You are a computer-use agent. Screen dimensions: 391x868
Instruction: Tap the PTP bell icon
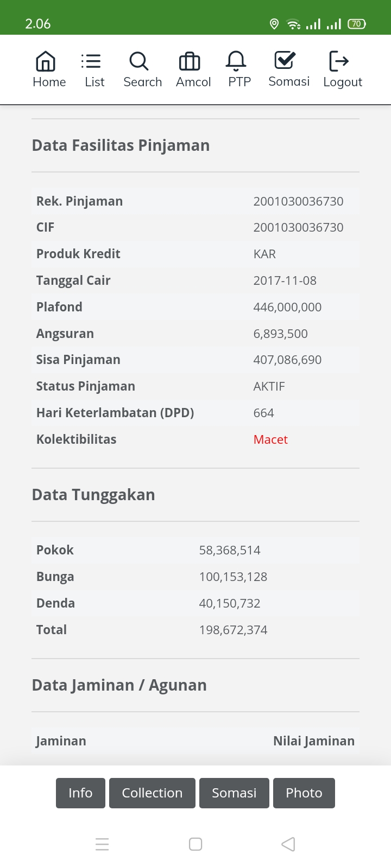pyautogui.click(x=236, y=62)
